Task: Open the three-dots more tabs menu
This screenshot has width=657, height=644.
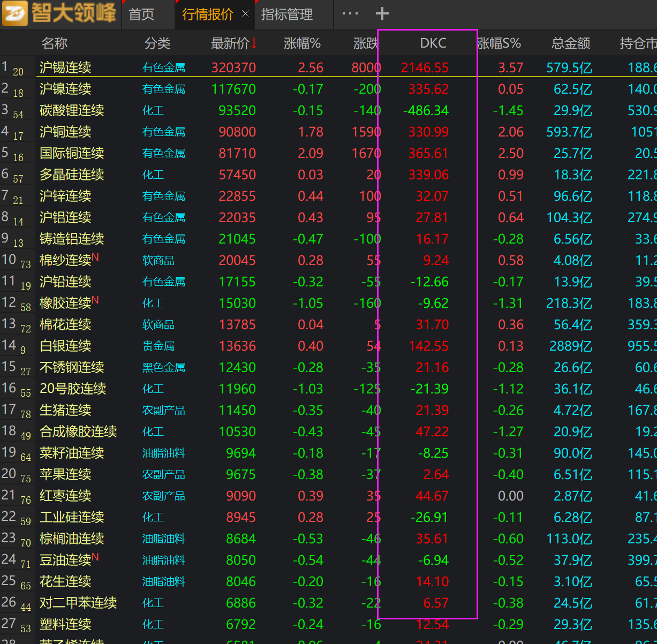Action: pos(350,14)
